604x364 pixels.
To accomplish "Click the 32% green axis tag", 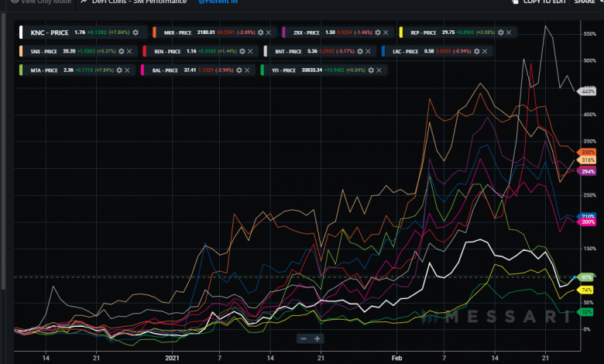I will pos(586,312).
